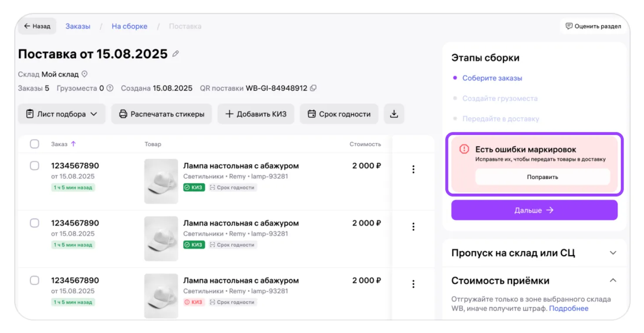Click the Поправить button in the error banner
The width and height of the screenshot is (644, 333).
(x=542, y=177)
